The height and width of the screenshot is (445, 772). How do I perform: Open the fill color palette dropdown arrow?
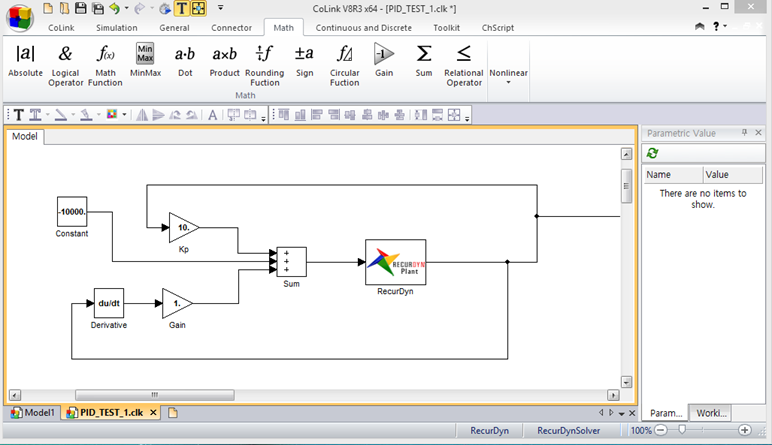124,115
